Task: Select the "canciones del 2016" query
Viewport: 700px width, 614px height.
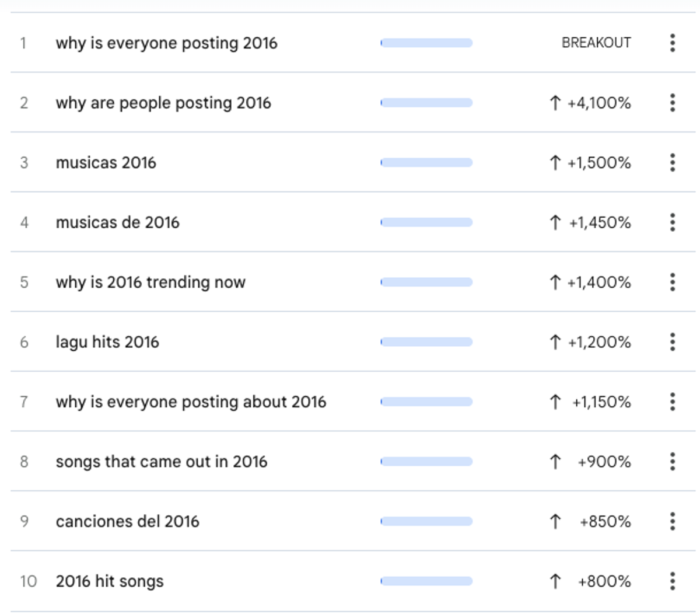Action: (x=127, y=521)
